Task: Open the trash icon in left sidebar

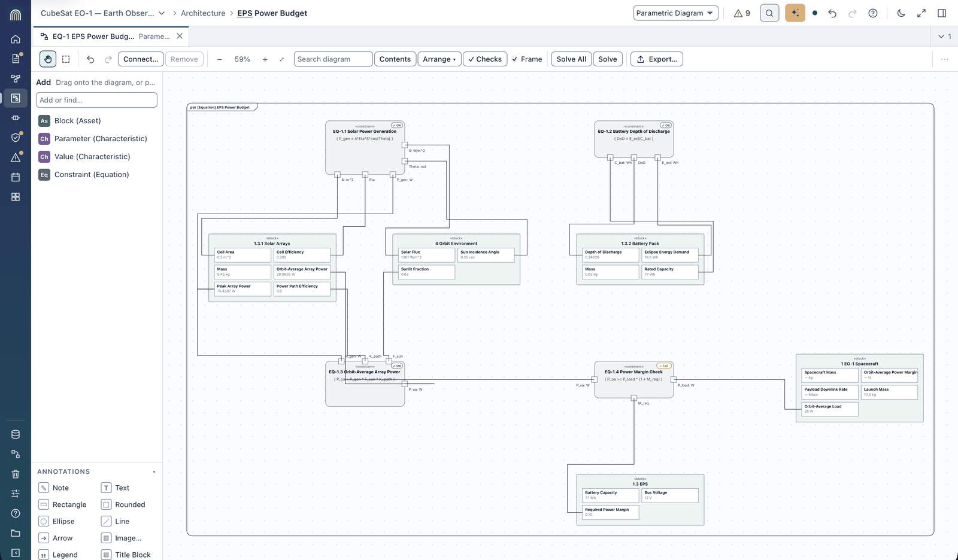Action: pyautogui.click(x=16, y=474)
